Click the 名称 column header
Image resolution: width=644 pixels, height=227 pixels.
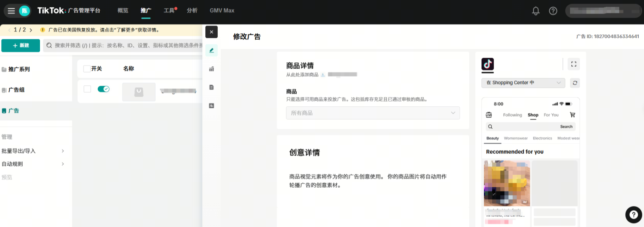coord(129,69)
